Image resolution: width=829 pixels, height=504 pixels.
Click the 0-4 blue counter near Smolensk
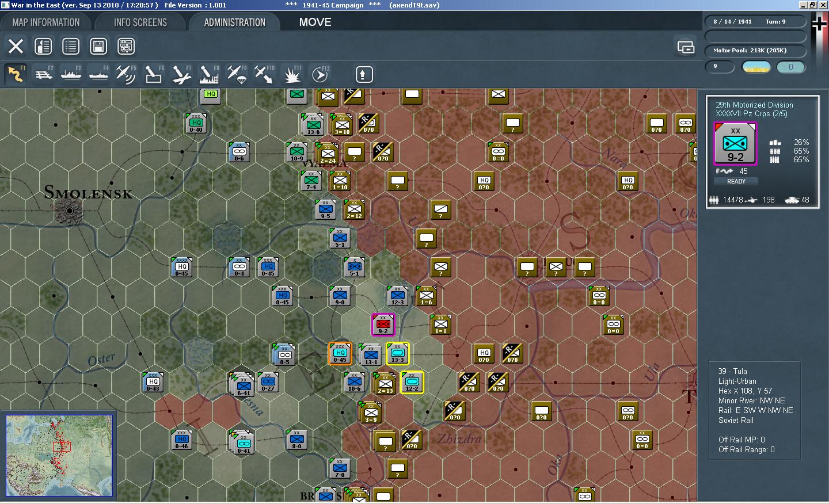tap(239, 267)
